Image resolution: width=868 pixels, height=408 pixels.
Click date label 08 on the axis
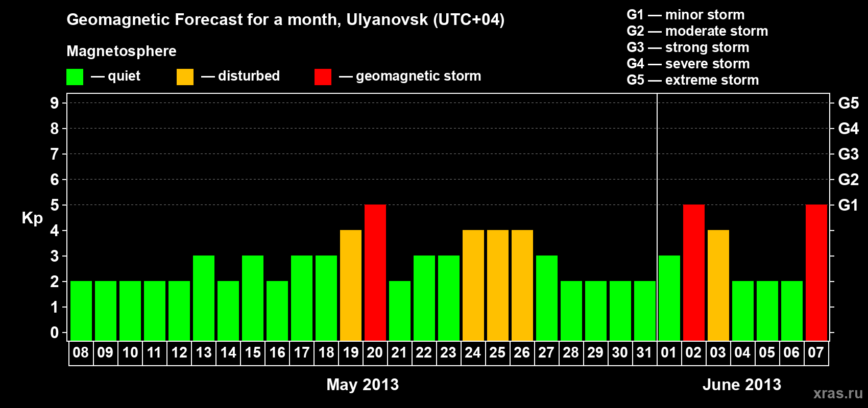point(81,352)
